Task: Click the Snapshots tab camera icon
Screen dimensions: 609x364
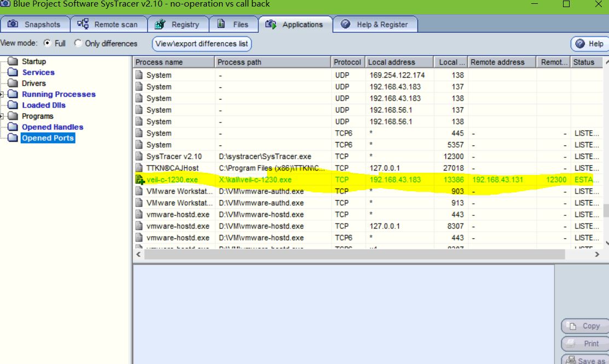Action: coord(13,24)
